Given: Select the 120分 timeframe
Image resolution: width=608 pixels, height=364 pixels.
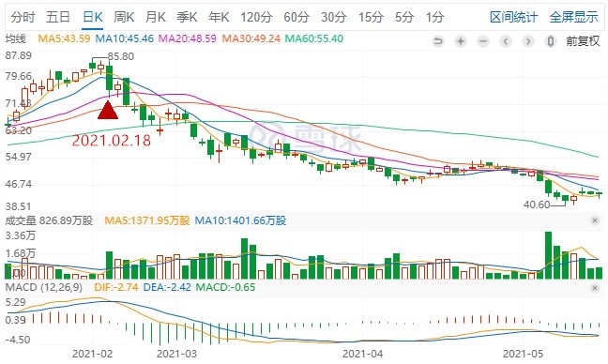Looking at the screenshot, I should (x=256, y=17).
